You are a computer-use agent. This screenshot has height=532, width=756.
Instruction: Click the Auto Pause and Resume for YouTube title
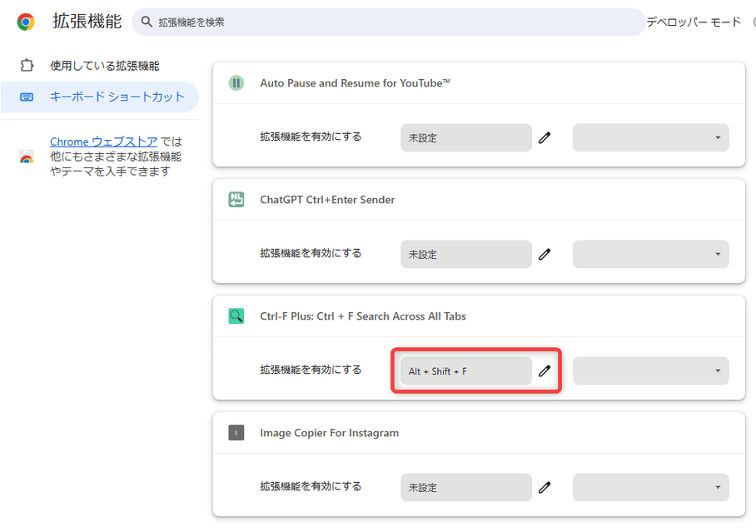click(x=355, y=83)
